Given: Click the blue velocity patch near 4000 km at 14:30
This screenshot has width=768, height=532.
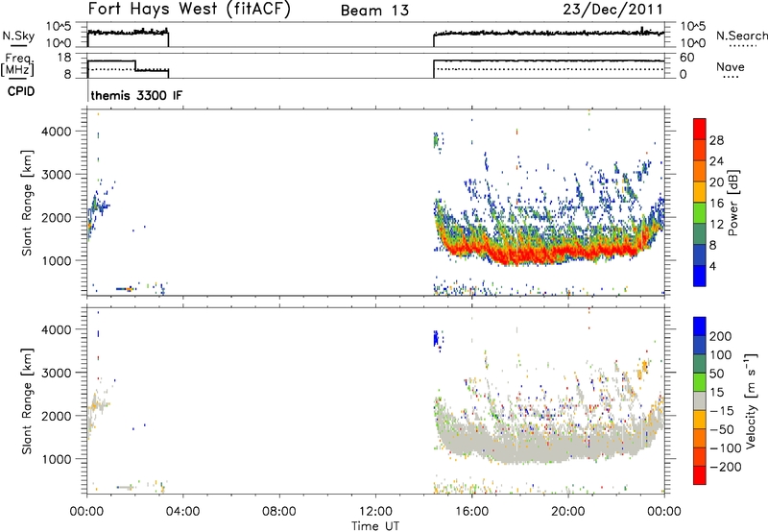Looking at the screenshot, I should 436,338.
